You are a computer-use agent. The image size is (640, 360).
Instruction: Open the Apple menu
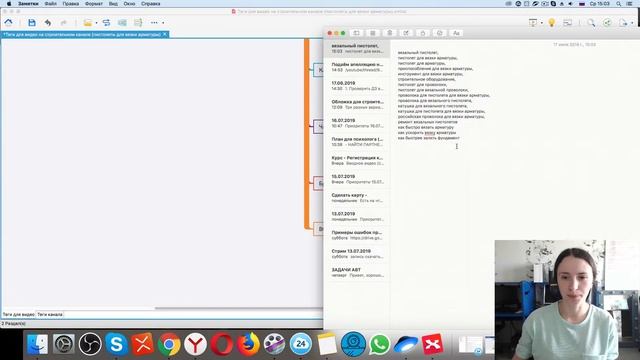9,4
